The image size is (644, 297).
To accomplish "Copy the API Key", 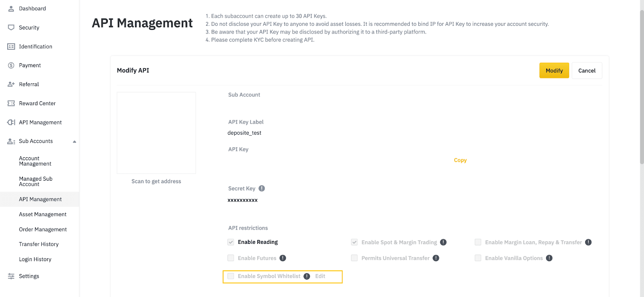I will 460,160.
